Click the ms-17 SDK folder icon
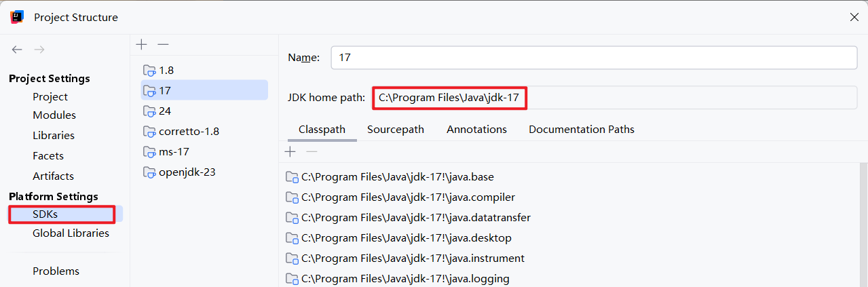868x287 pixels. click(x=149, y=151)
